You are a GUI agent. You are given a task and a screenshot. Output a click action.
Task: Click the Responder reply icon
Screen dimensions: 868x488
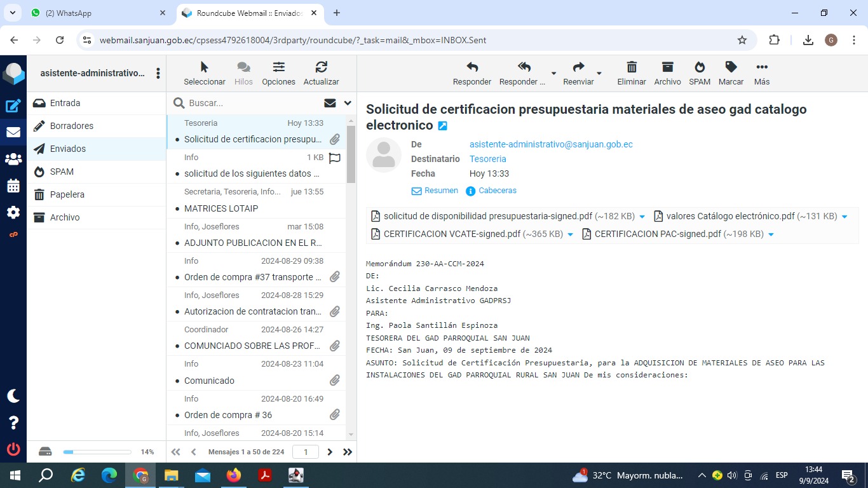pos(471,68)
